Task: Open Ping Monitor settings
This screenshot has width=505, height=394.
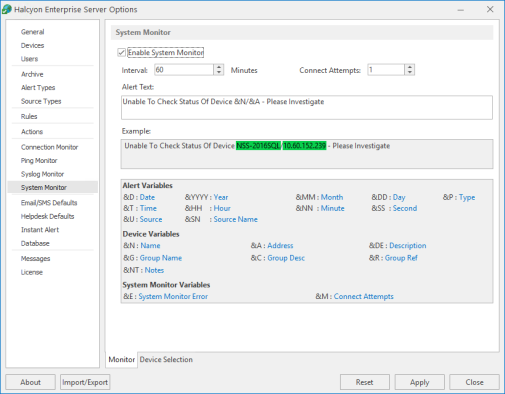Action: [39, 161]
